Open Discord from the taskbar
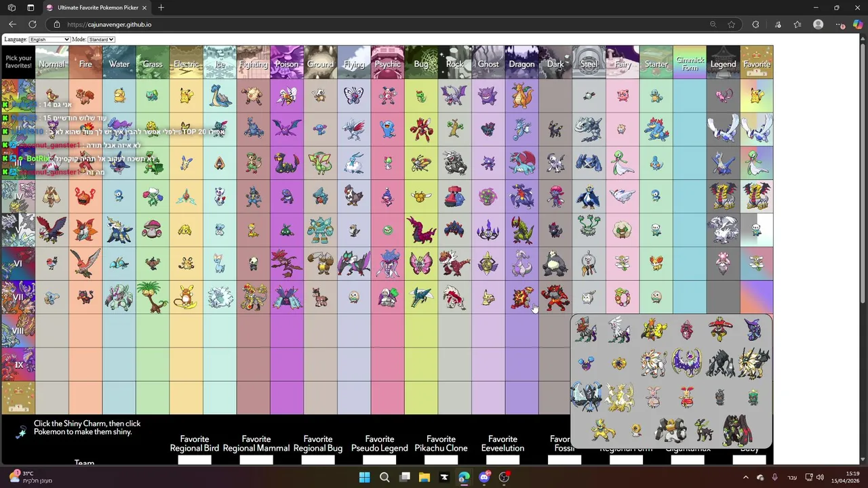The image size is (868, 488). [484, 477]
